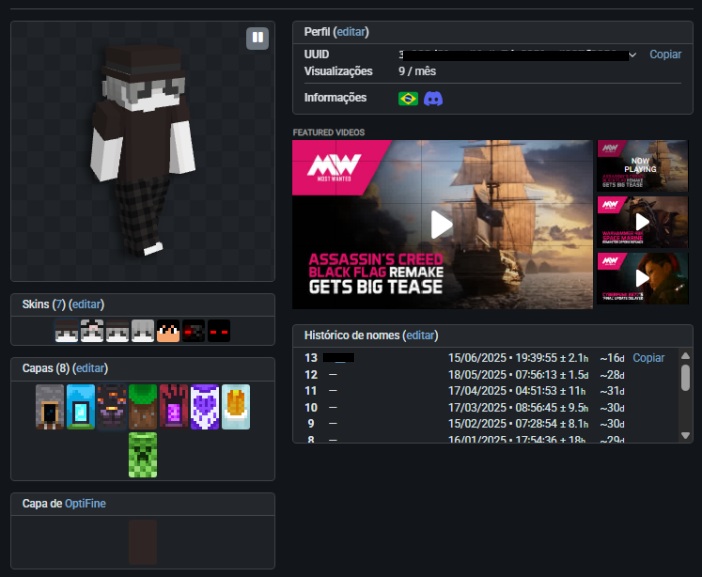Select the purple heart cape
The height and width of the screenshot is (577, 702).
[x=204, y=406]
